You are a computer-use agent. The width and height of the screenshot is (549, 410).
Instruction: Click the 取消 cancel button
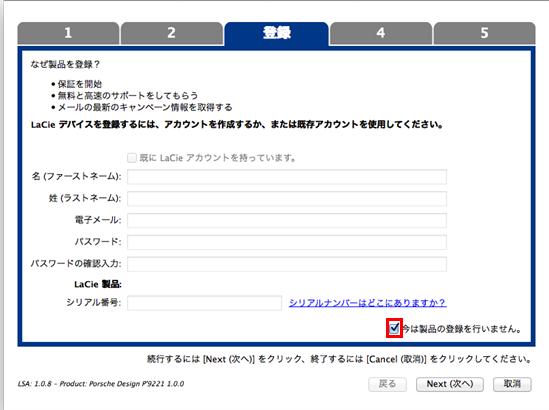[512, 384]
